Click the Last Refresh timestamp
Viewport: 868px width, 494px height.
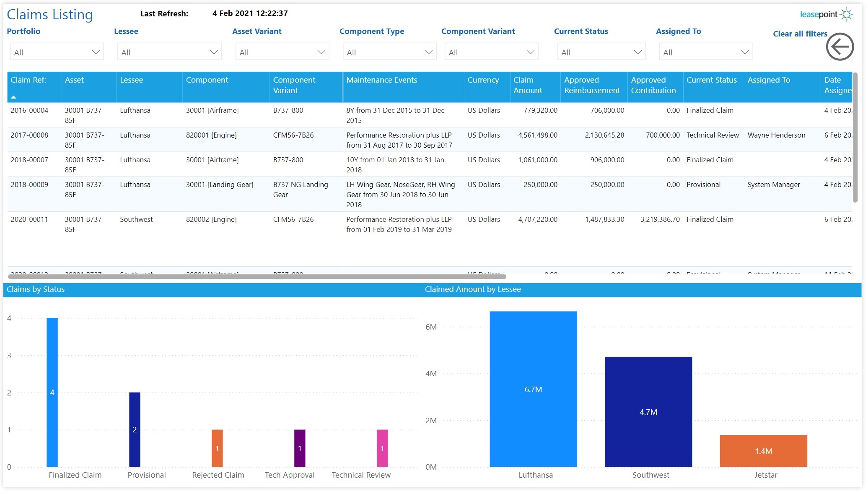[250, 13]
